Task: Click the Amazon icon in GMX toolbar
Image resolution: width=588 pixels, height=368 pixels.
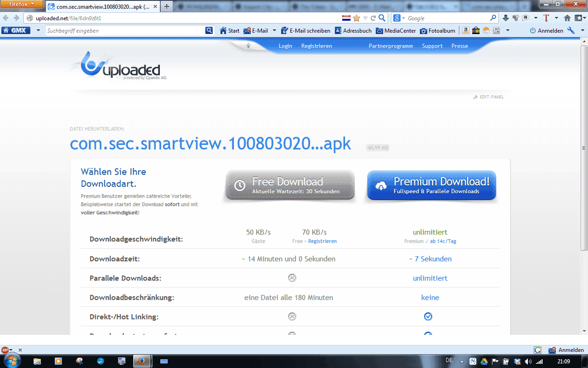Action: [x=466, y=30]
